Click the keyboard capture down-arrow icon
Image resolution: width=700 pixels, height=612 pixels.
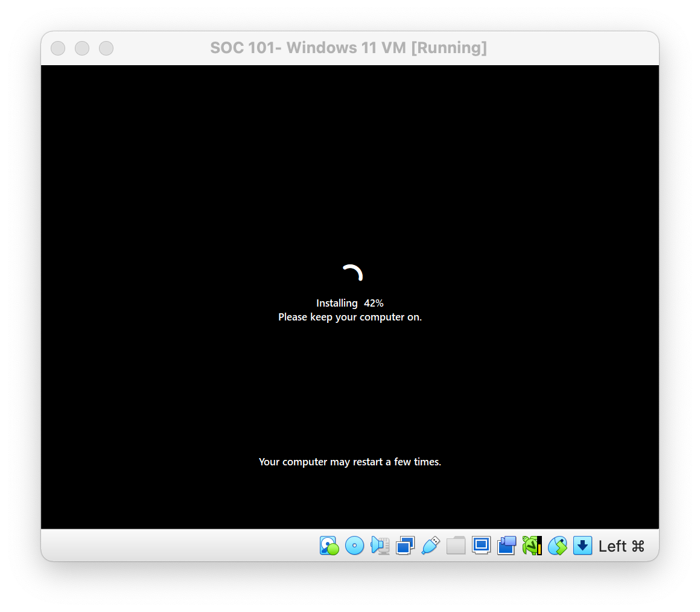pos(582,546)
